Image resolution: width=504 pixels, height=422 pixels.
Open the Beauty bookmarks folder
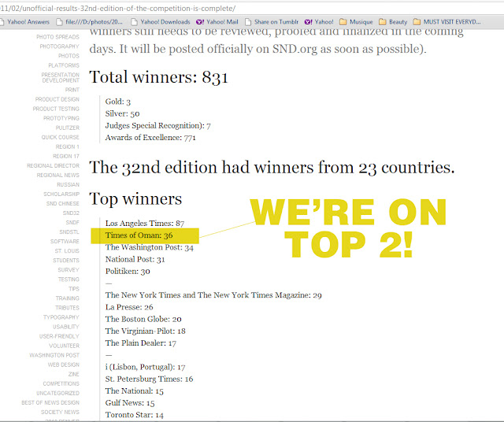click(x=393, y=22)
